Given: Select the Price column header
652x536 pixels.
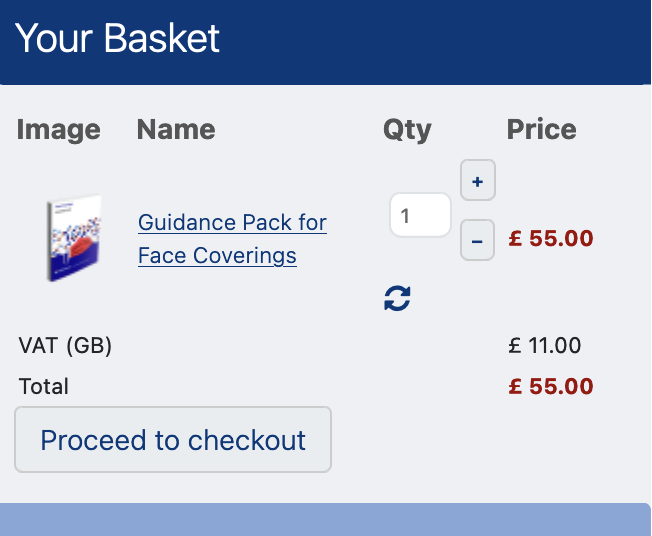Looking at the screenshot, I should pyautogui.click(x=541, y=129).
